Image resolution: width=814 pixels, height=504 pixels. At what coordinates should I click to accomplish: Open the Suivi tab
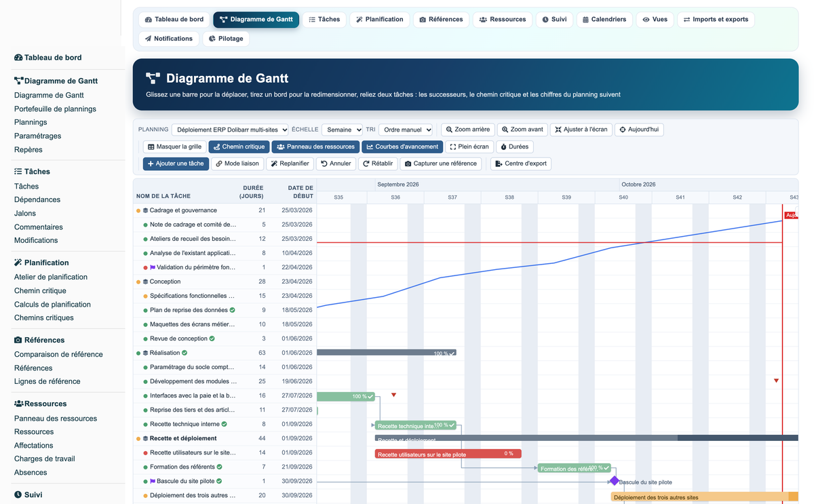554,20
